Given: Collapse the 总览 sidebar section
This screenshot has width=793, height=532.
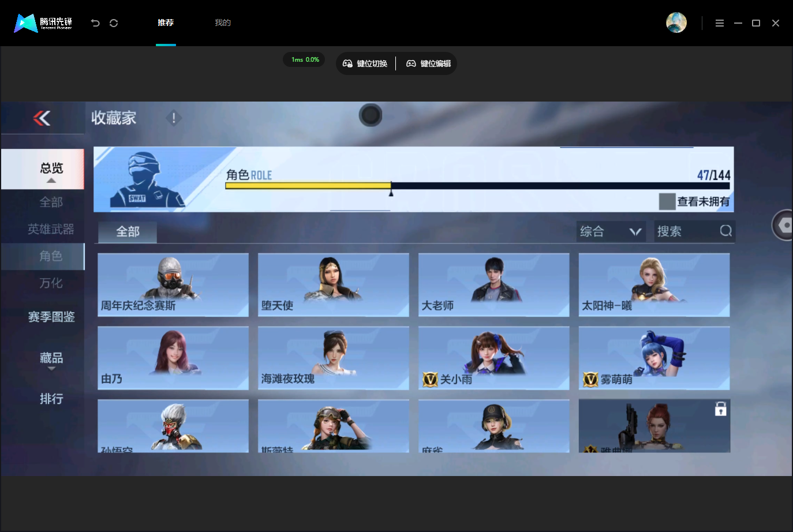Looking at the screenshot, I should [43, 169].
